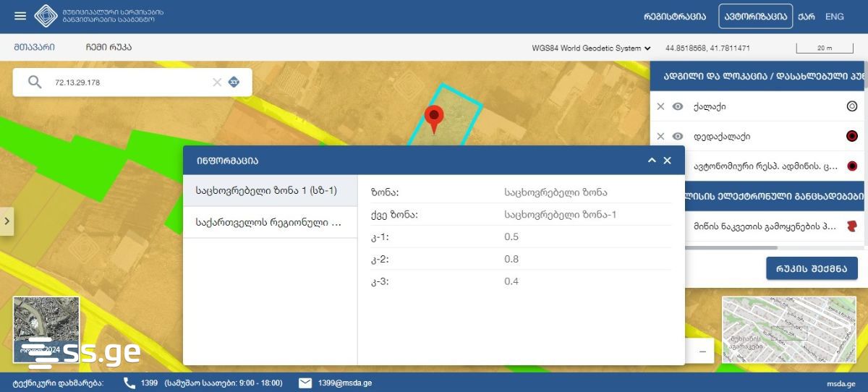
Task: Click the 1399@msda.ge email link
Action: pos(345,383)
